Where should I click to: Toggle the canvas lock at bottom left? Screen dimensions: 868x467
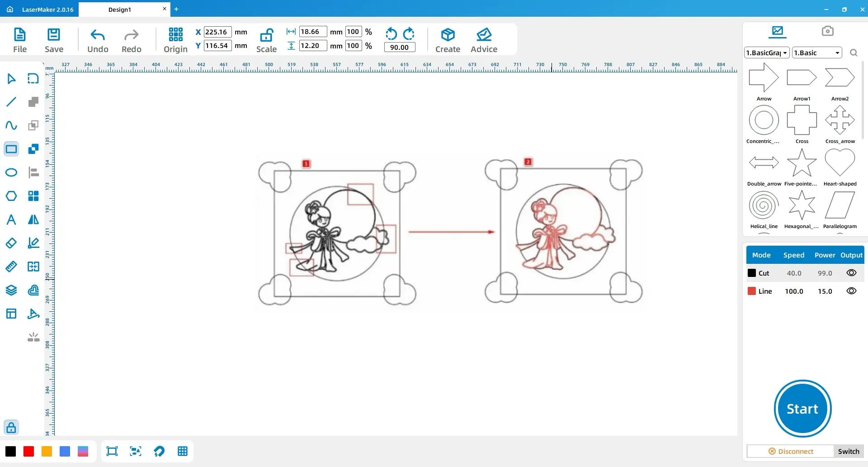point(11,427)
